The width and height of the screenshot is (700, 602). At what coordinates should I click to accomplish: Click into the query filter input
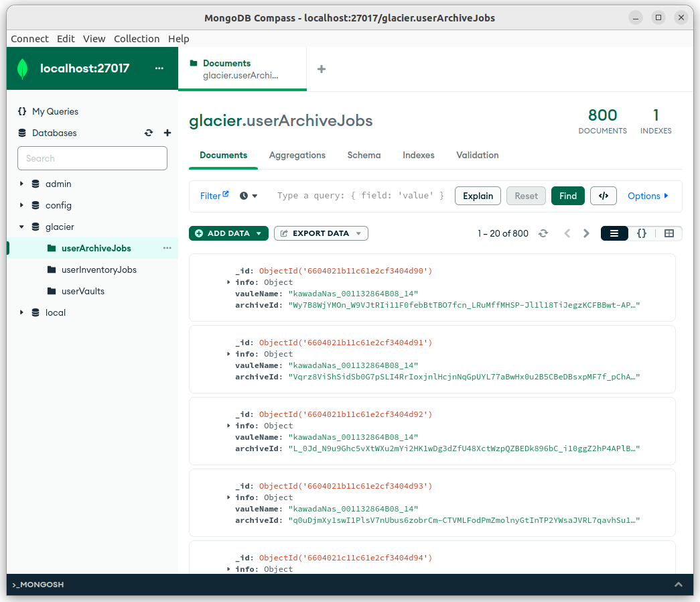coord(360,196)
